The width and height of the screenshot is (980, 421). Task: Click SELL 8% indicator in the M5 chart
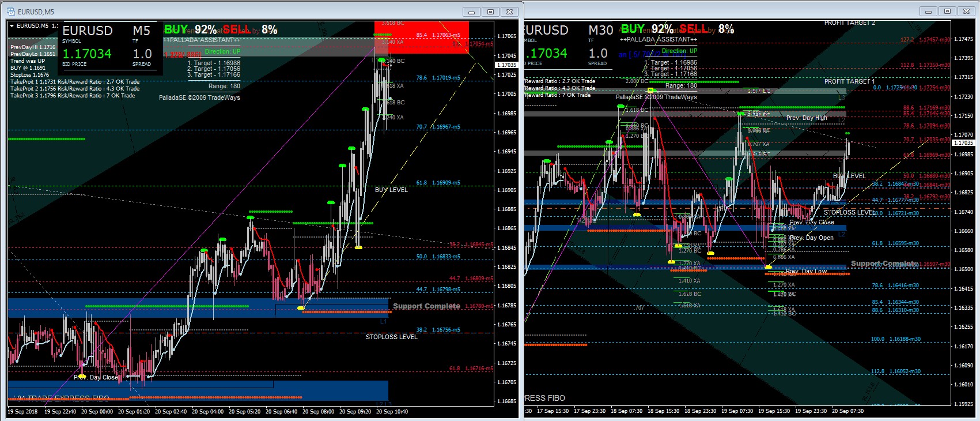(251, 29)
